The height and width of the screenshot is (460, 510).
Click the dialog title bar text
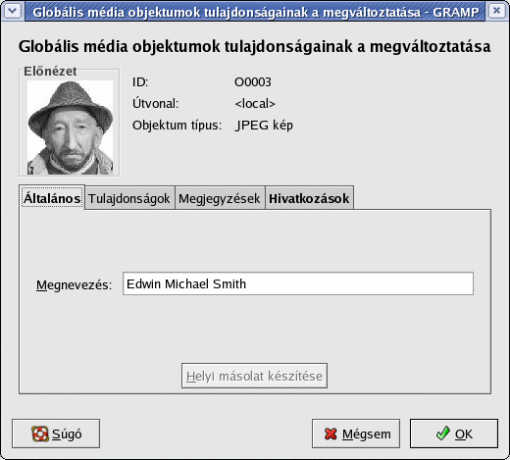tap(256, 12)
